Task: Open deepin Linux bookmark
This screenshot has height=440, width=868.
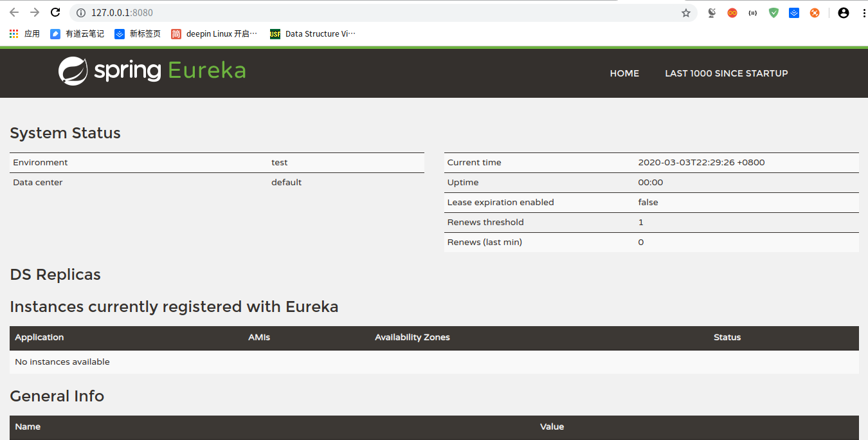Action: coord(214,34)
